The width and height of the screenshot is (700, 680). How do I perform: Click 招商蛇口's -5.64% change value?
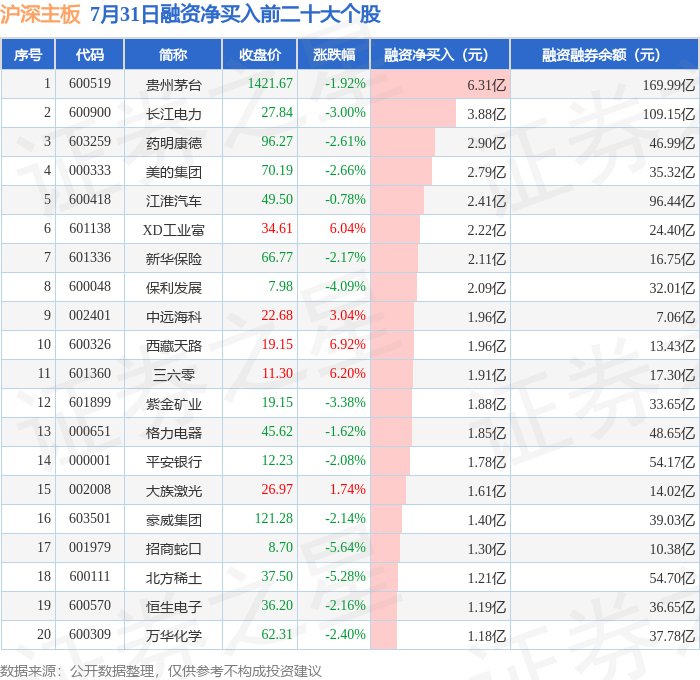(345, 548)
